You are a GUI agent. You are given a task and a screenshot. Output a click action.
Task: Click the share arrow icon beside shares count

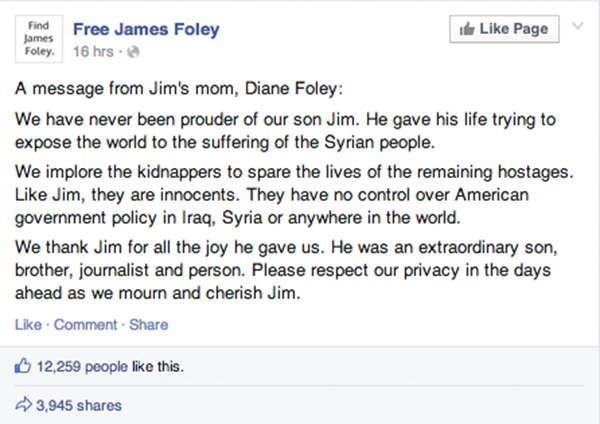[x=23, y=404]
